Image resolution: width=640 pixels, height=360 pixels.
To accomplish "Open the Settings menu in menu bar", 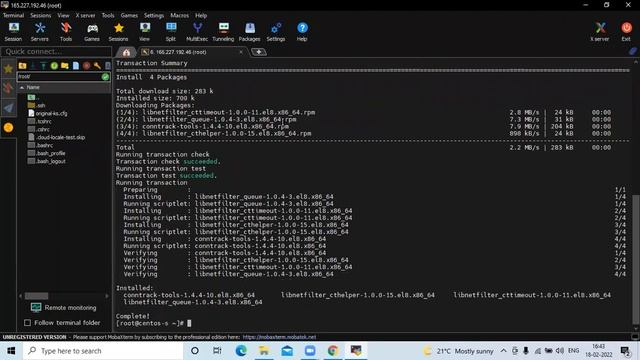I will pyautogui.click(x=154, y=16).
